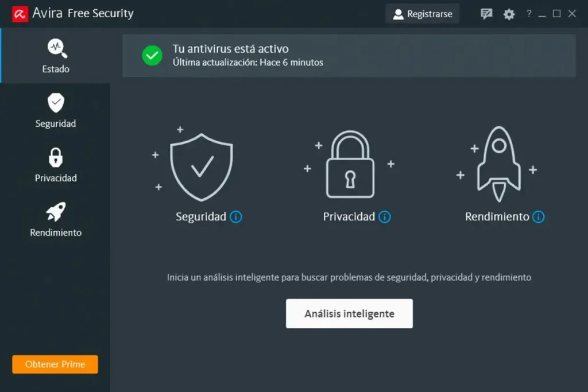Select the Rendimiento rocket icon in the sidebar
This screenshot has width=588, height=392.
tap(55, 210)
